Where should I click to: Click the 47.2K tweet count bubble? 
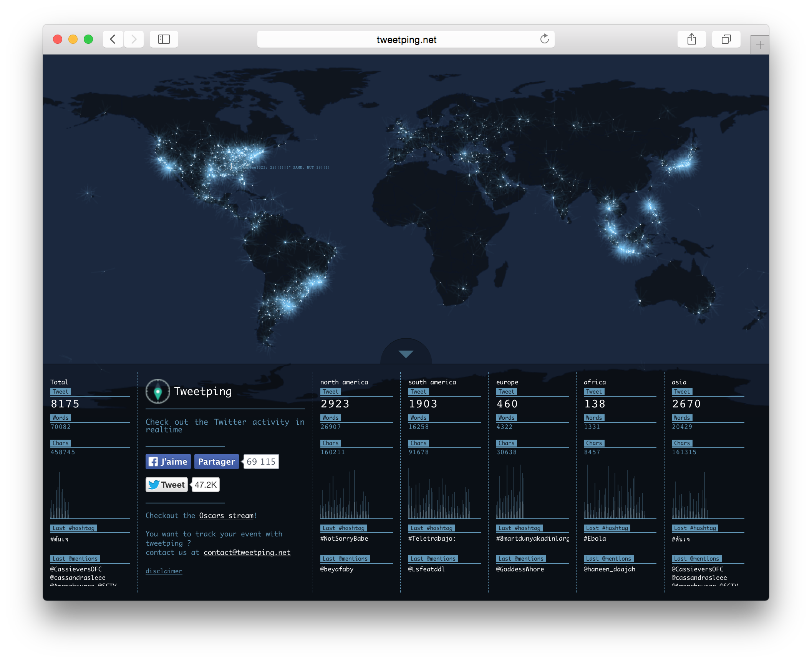click(x=206, y=485)
